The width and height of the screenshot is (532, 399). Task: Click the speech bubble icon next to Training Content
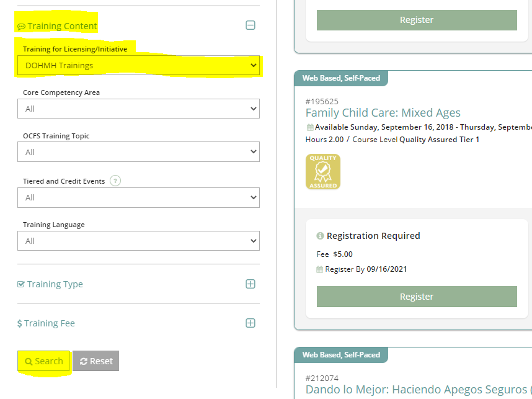[22, 25]
